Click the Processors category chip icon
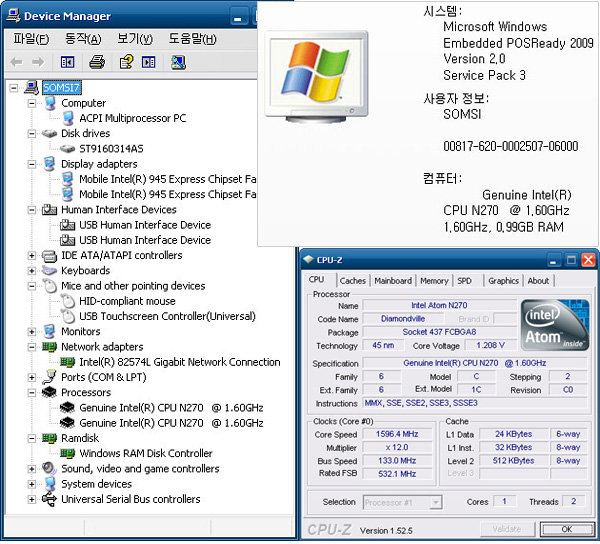The width and height of the screenshot is (600, 544). pyautogui.click(x=49, y=393)
